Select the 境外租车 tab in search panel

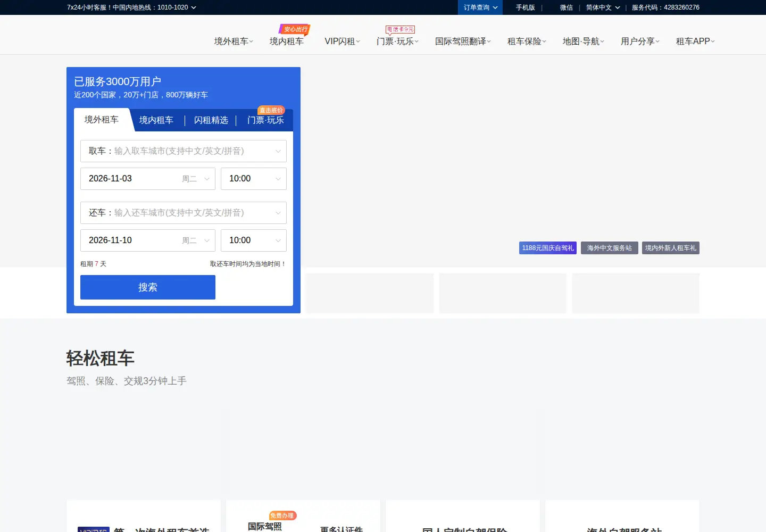pyautogui.click(x=102, y=120)
